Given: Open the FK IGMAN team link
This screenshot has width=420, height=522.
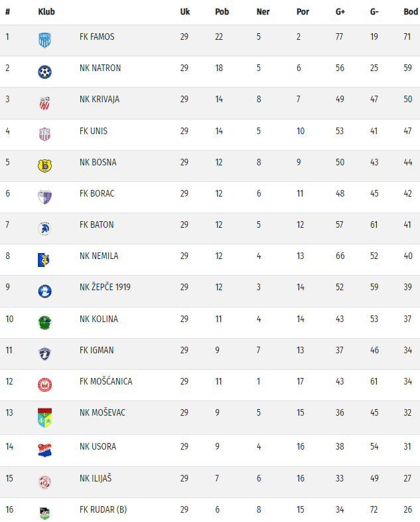Looking at the screenshot, I should [96, 350].
